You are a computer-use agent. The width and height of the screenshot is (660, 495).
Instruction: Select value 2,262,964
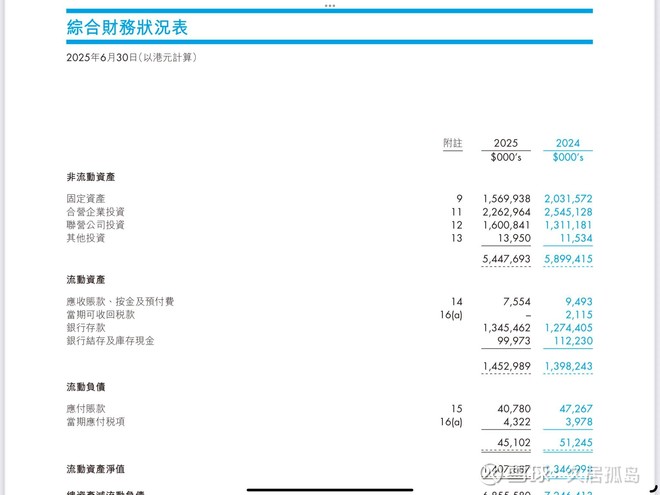(506, 212)
